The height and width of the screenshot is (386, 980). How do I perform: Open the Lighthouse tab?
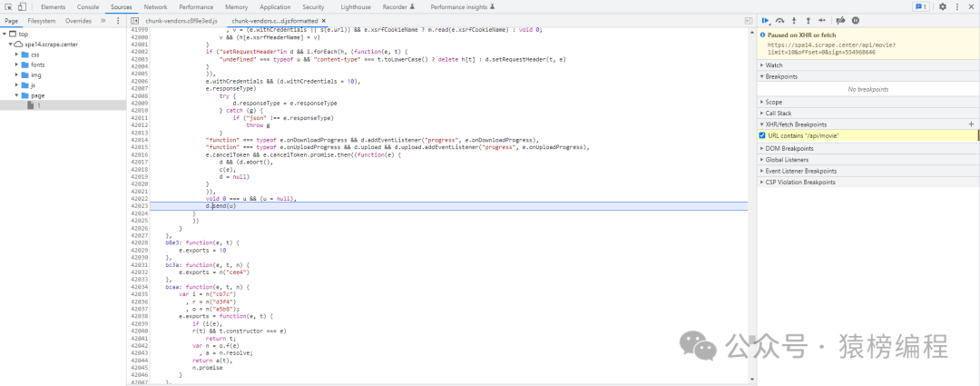tap(356, 7)
